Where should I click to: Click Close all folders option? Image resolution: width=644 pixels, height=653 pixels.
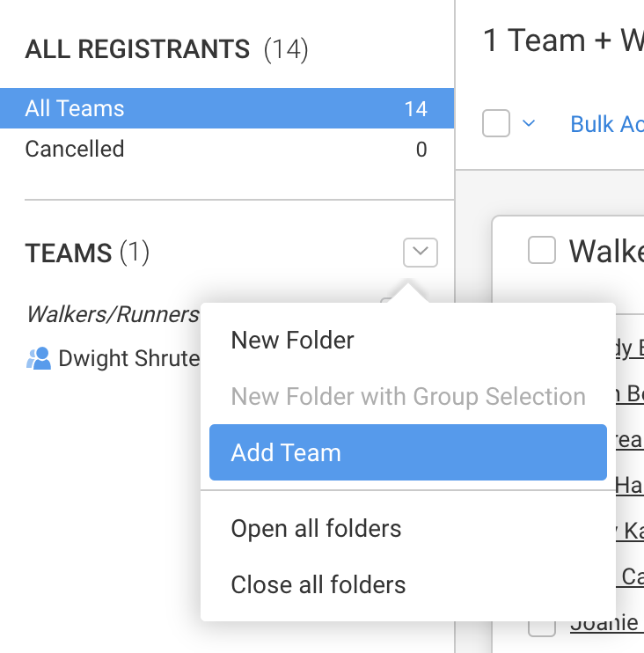pos(318,584)
